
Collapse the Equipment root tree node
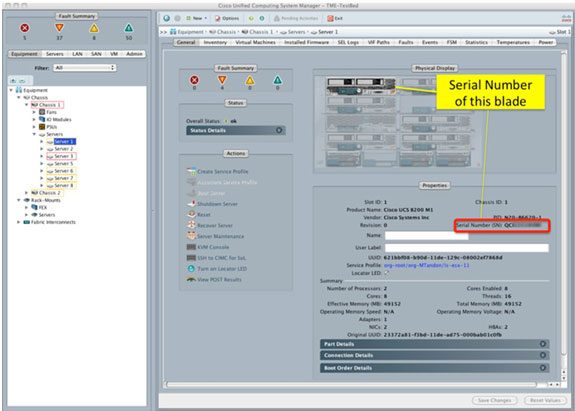point(11,90)
